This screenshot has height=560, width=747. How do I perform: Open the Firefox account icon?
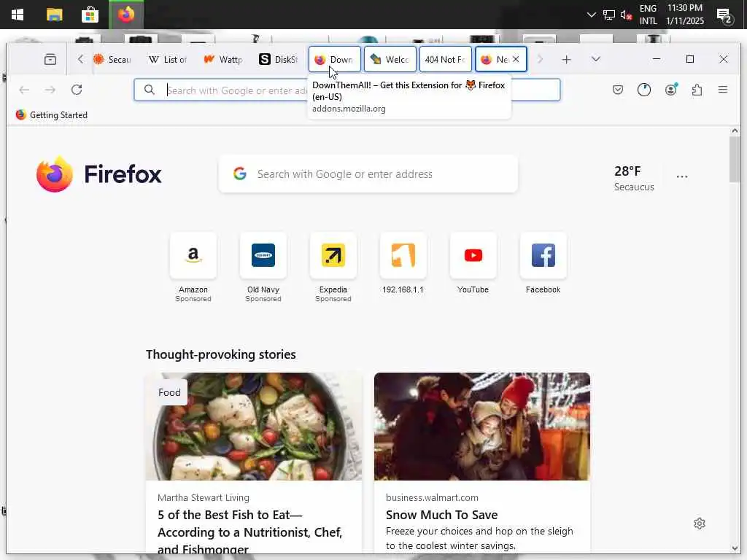pos(671,90)
